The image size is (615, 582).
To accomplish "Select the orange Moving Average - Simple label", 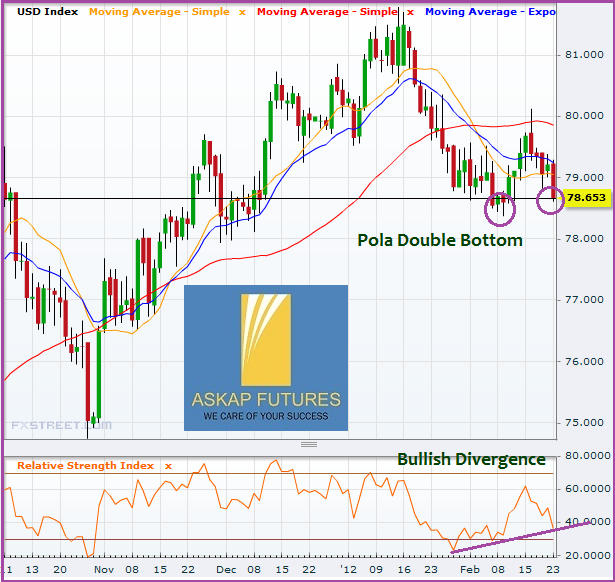I will point(158,12).
